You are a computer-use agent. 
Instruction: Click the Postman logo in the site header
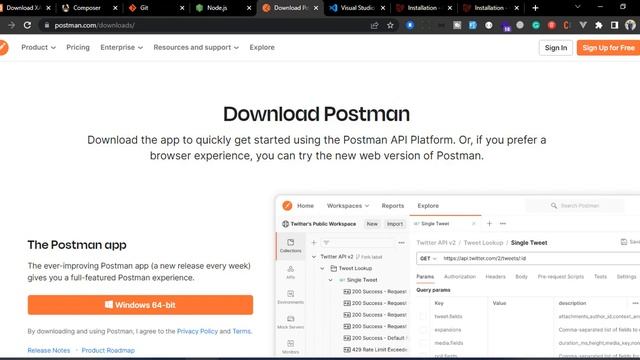(x=3, y=47)
